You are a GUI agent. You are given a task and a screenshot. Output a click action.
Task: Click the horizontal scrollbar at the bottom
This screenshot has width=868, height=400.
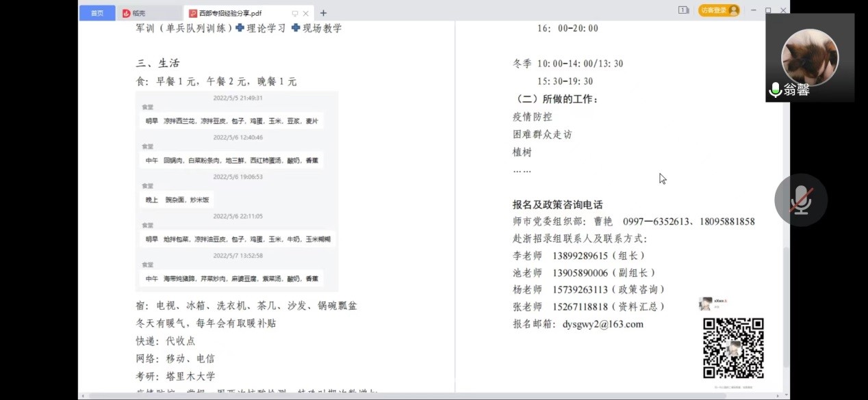click(411, 396)
